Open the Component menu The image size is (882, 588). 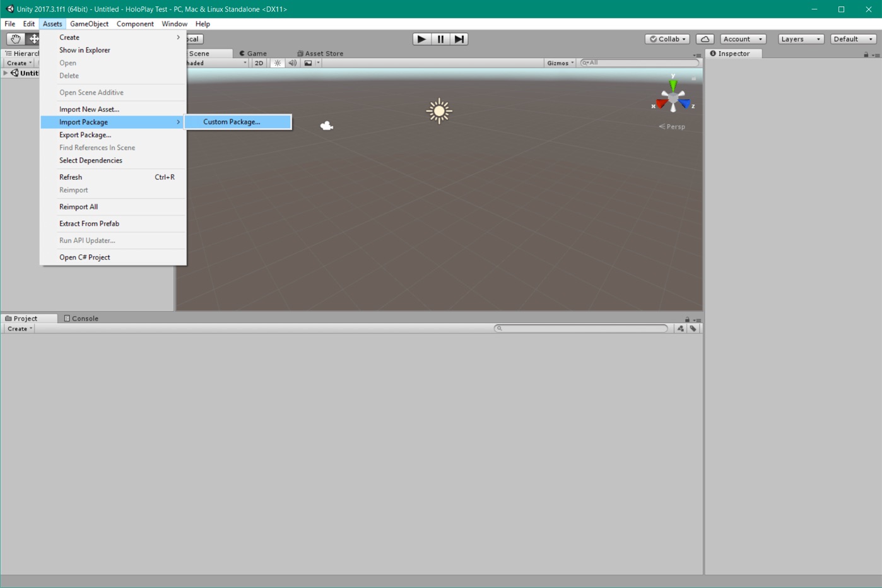click(135, 24)
